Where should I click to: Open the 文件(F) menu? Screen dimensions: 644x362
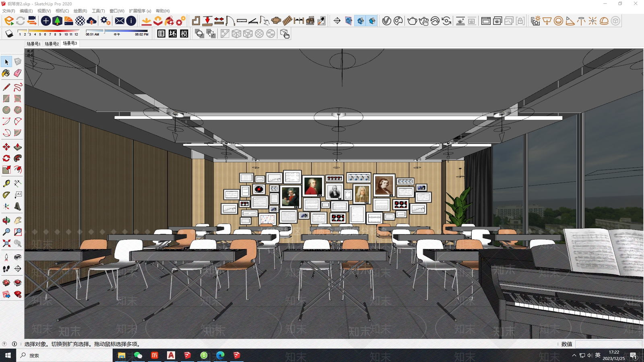pyautogui.click(x=9, y=11)
